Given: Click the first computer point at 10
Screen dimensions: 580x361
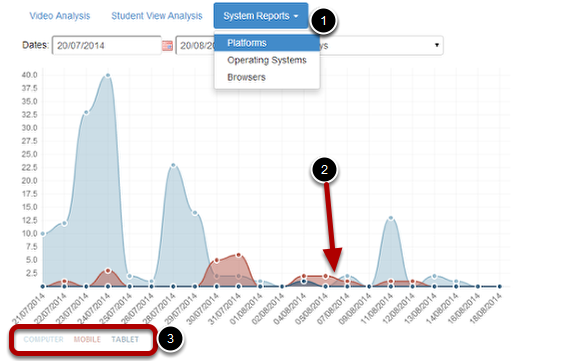Looking at the screenshot, I should pos(43,234).
